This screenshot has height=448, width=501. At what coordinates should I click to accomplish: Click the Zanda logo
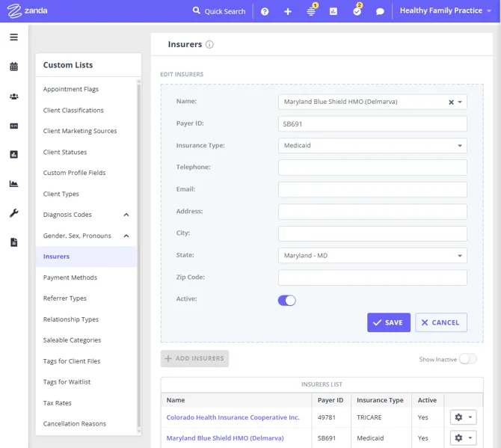pos(27,11)
